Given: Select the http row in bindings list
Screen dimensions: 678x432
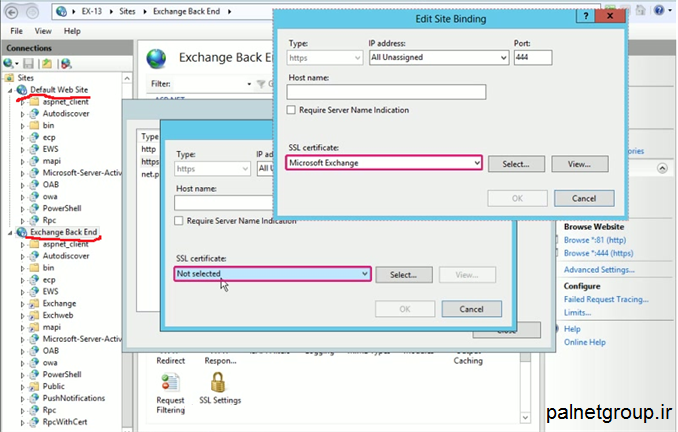Looking at the screenshot, I should click(149, 149).
